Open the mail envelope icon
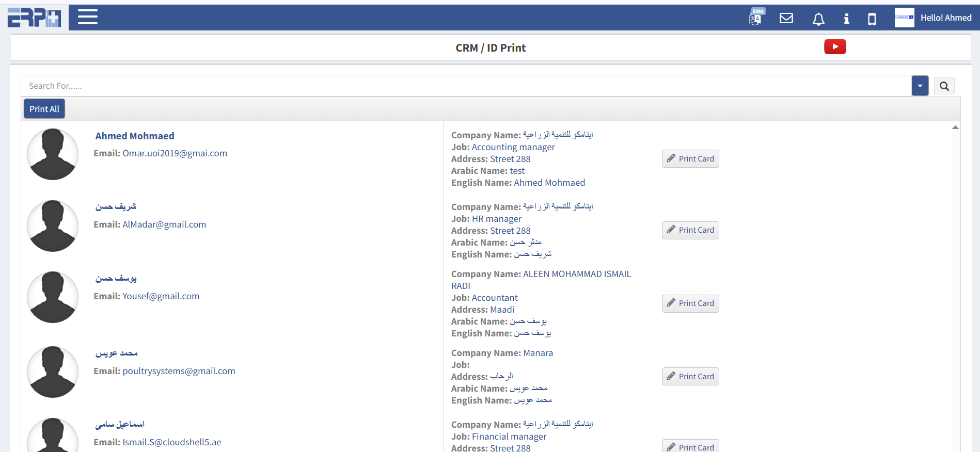 coord(786,19)
